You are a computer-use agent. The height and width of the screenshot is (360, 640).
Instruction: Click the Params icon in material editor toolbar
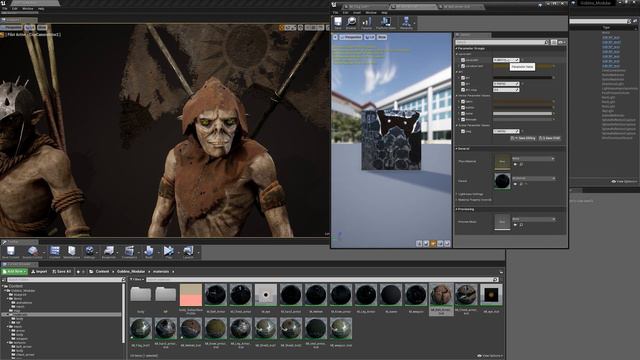tap(367, 23)
